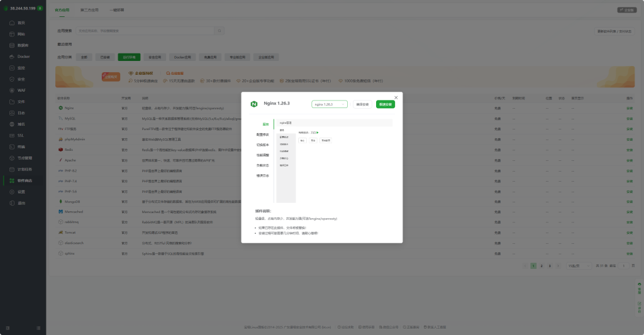The width and height of the screenshot is (644, 335).
Task: Open SSL in the left sidebar
Action: coord(21,136)
